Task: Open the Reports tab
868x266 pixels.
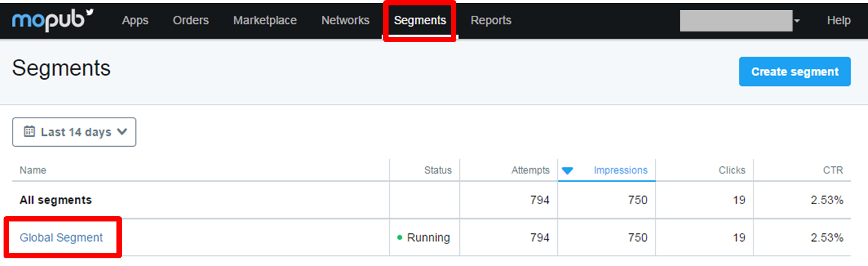Action: [x=491, y=20]
